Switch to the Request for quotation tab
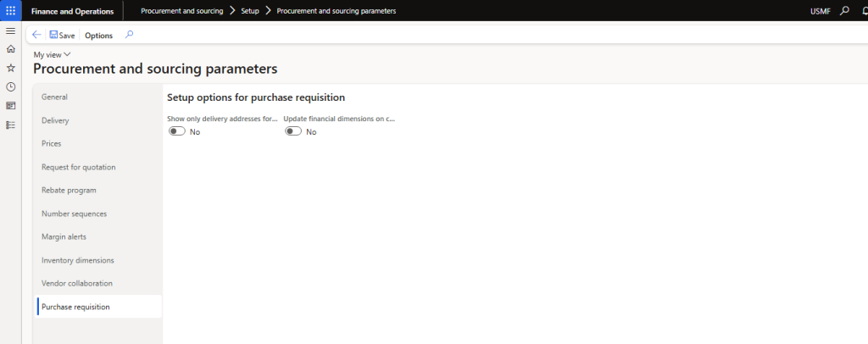The height and width of the screenshot is (344, 868). tap(78, 167)
